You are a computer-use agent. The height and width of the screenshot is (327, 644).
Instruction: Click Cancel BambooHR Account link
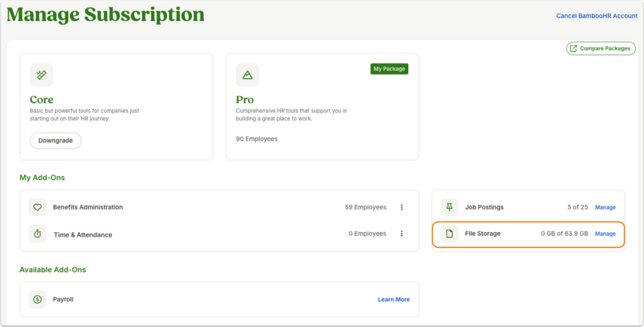tap(597, 16)
